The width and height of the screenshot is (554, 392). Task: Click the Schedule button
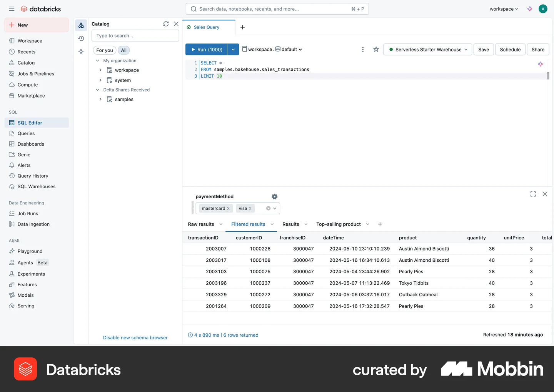[x=510, y=50]
